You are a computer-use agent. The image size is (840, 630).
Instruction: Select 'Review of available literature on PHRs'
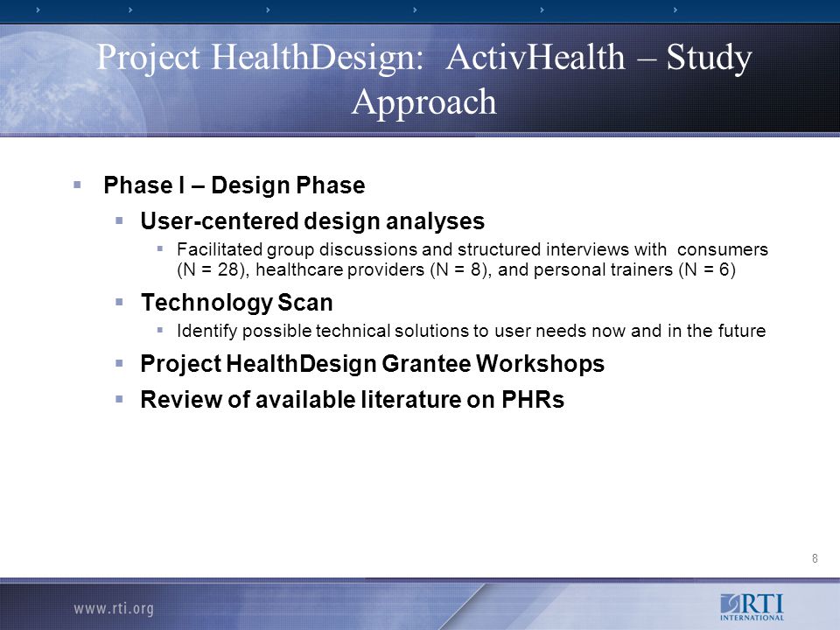[x=352, y=400]
